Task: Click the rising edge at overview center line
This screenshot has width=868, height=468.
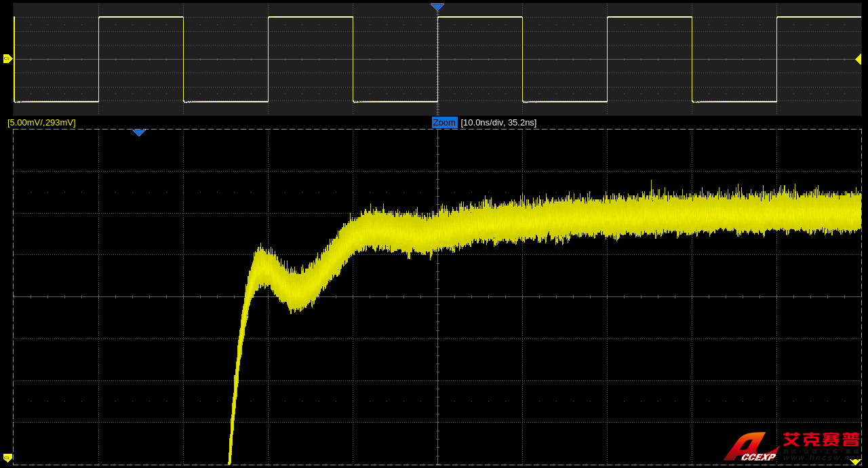Action: (x=437, y=59)
